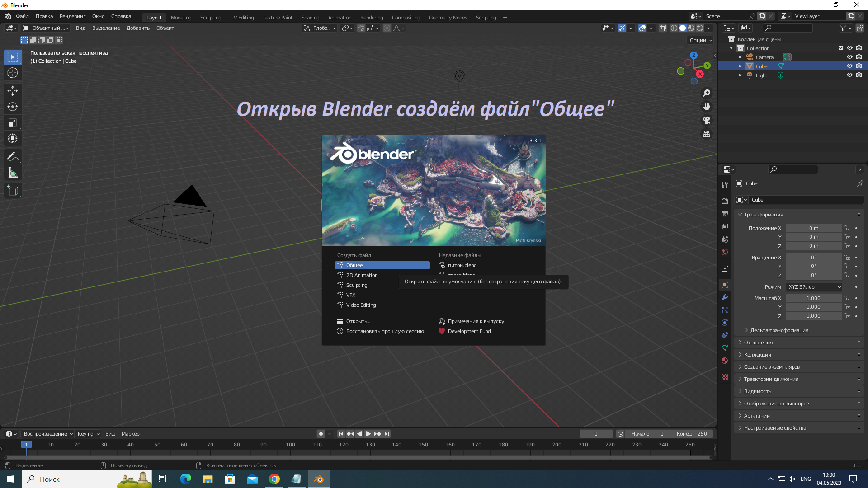The width and height of the screenshot is (868, 488).
Task: Activate the Select Box tool
Action: click(13, 57)
